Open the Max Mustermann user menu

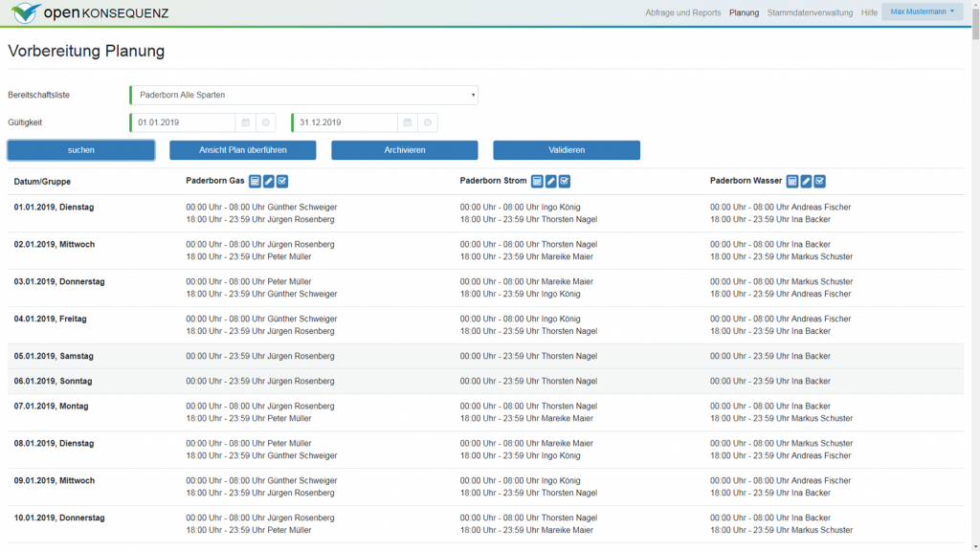(922, 11)
